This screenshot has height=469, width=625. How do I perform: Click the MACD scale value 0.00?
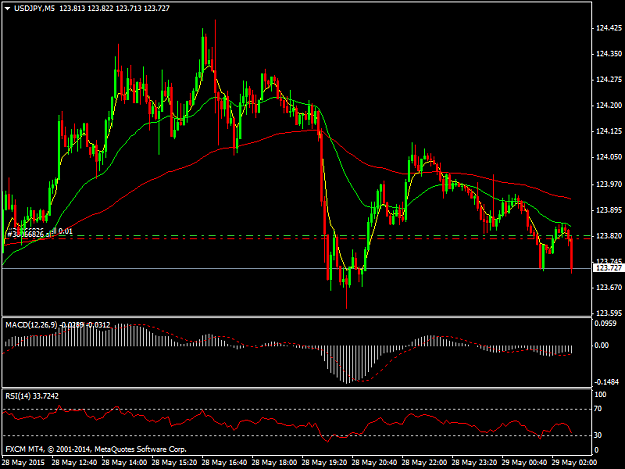coord(601,345)
